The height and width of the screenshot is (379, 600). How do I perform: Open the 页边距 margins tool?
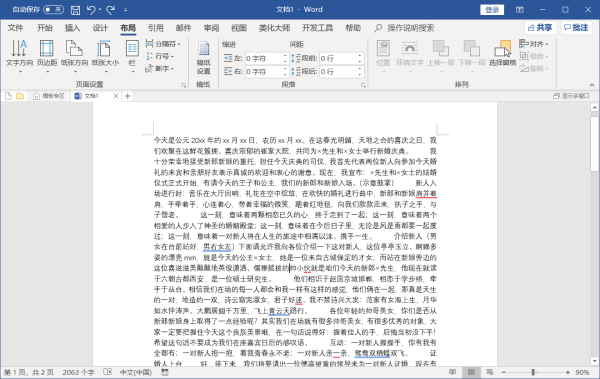[47, 56]
